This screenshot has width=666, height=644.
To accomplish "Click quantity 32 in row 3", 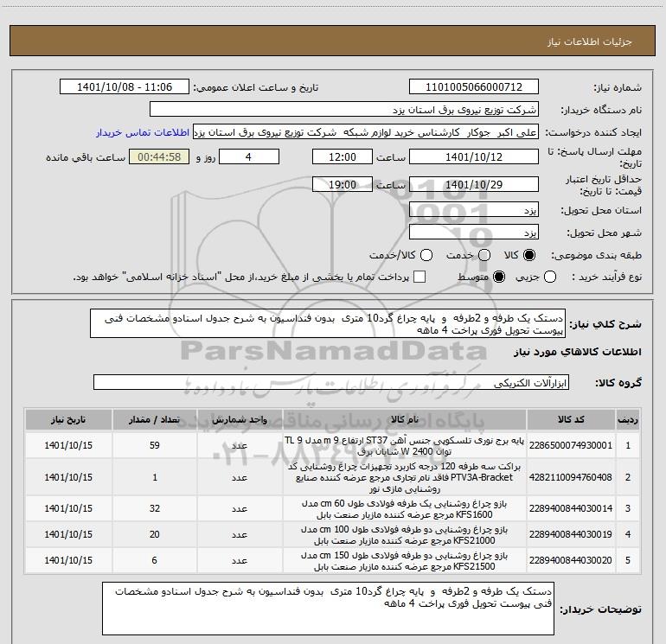I will point(155,508).
